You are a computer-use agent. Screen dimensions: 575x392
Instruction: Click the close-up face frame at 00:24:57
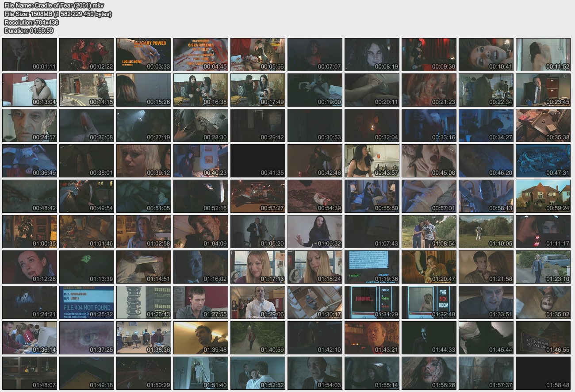(30, 125)
